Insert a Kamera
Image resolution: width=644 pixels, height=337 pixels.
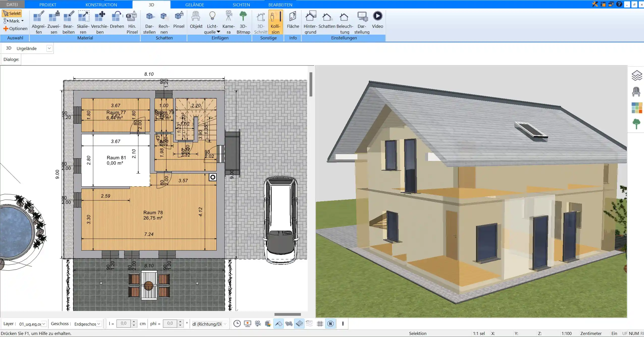point(229,22)
